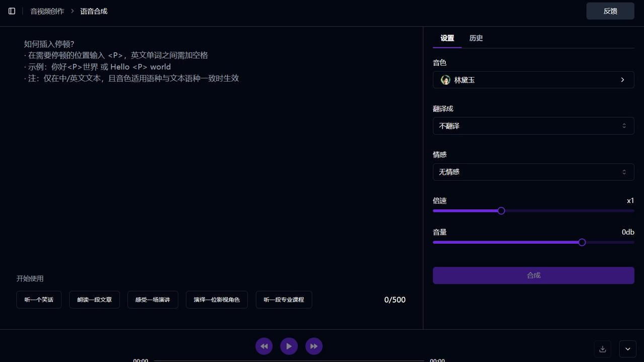Image resolution: width=644 pixels, height=362 pixels.
Task: Click the 反馈 feedback button
Action: [x=610, y=11]
